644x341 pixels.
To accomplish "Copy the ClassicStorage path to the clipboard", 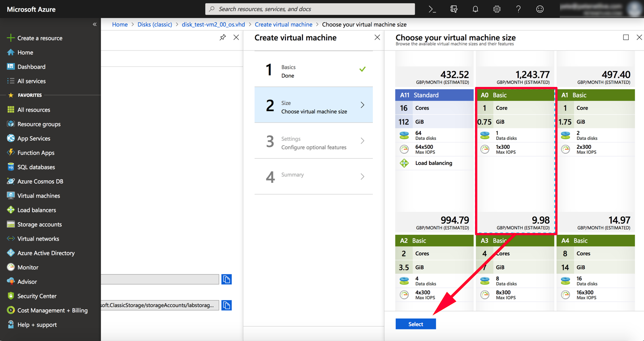I will [226, 305].
